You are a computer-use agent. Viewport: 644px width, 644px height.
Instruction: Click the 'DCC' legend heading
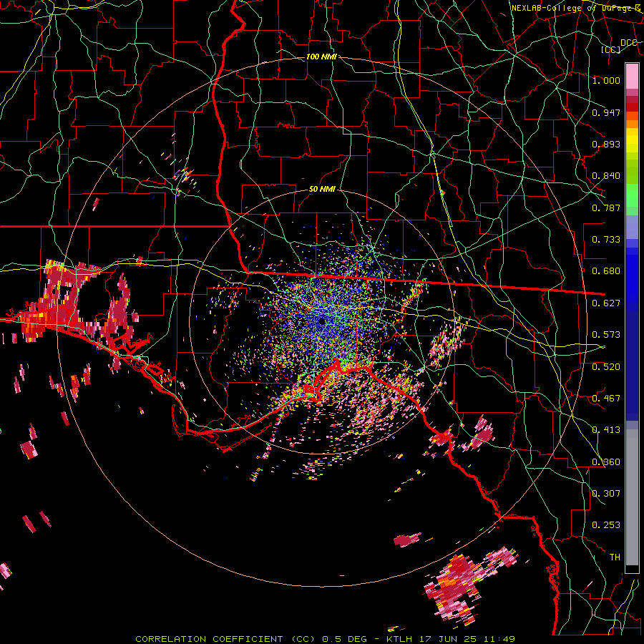pos(628,42)
